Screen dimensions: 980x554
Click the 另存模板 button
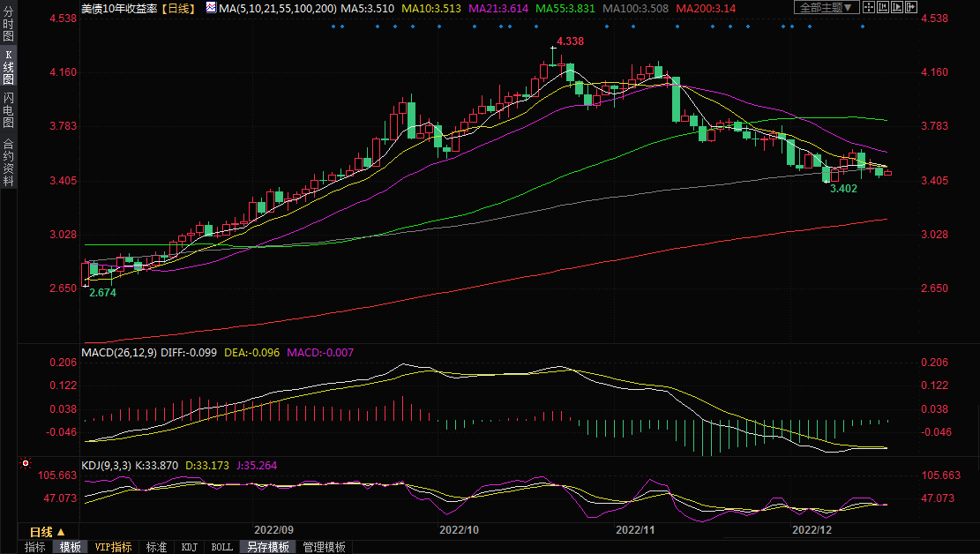pyautogui.click(x=267, y=547)
